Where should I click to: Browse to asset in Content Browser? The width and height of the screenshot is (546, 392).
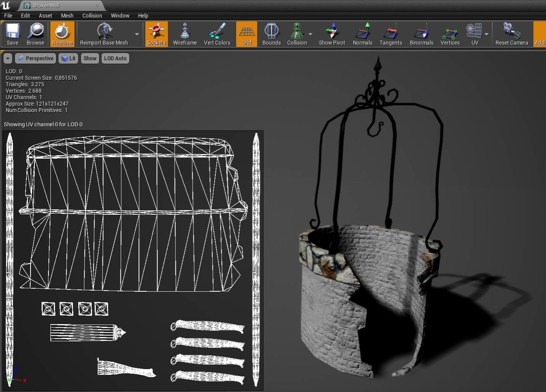pos(35,34)
